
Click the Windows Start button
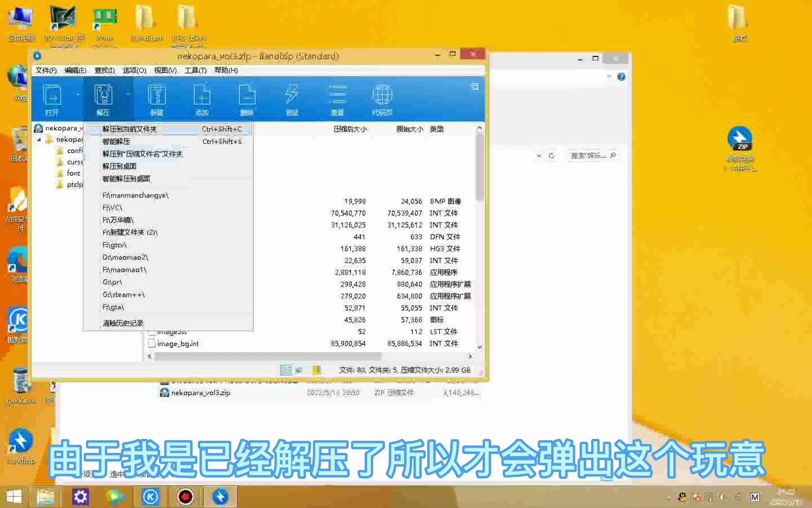(x=14, y=497)
